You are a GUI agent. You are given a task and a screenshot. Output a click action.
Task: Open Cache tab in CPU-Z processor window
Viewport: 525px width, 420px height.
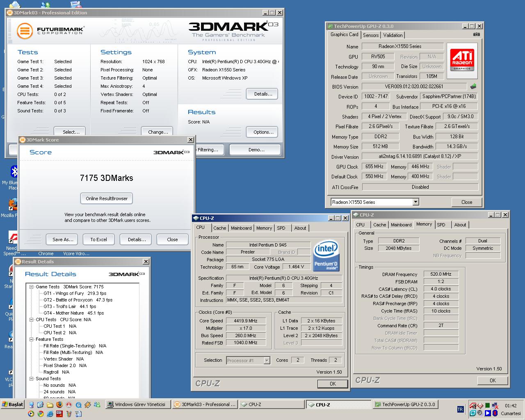[219, 228]
